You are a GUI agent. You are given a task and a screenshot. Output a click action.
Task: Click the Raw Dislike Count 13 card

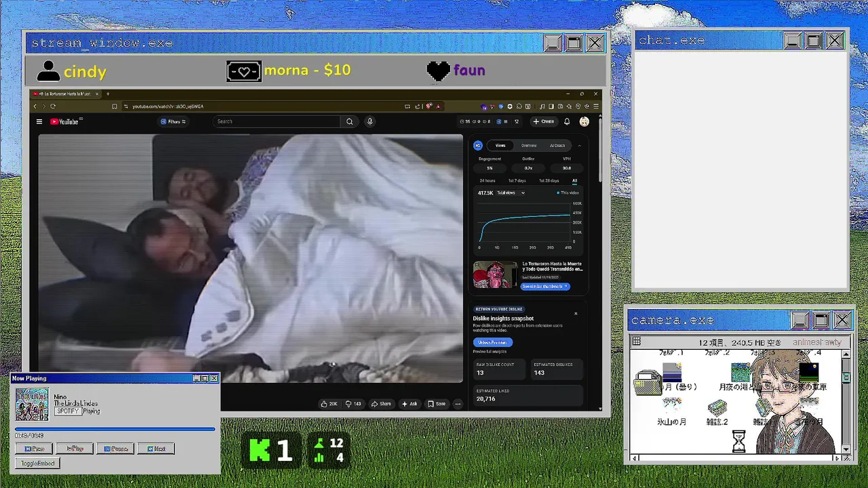(x=498, y=369)
